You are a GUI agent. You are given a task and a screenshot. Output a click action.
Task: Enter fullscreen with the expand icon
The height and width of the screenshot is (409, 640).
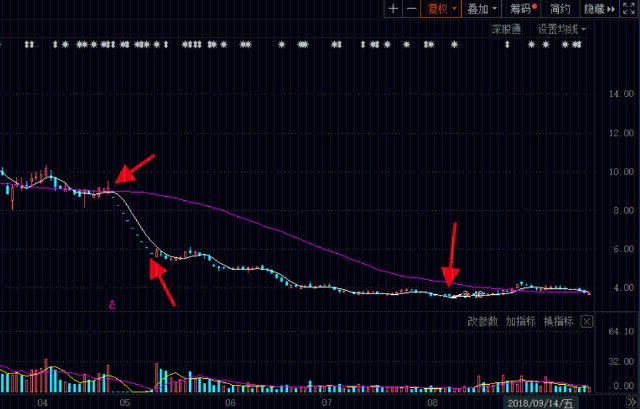629,9
